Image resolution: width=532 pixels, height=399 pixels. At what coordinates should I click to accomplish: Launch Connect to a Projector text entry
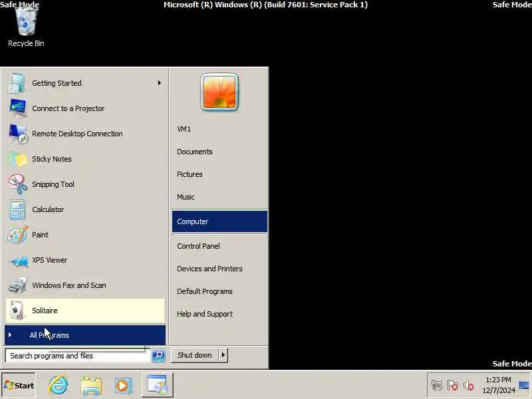tap(68, 108)
